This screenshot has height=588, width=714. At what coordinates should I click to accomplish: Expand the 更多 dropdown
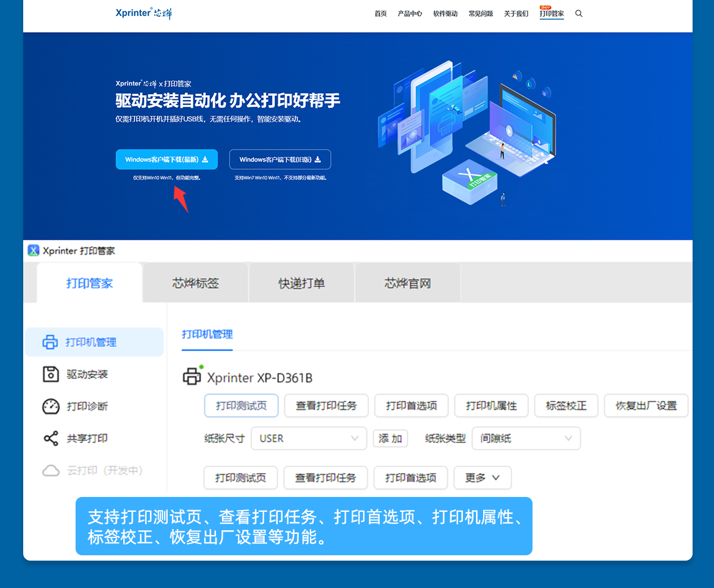(483, 478)
